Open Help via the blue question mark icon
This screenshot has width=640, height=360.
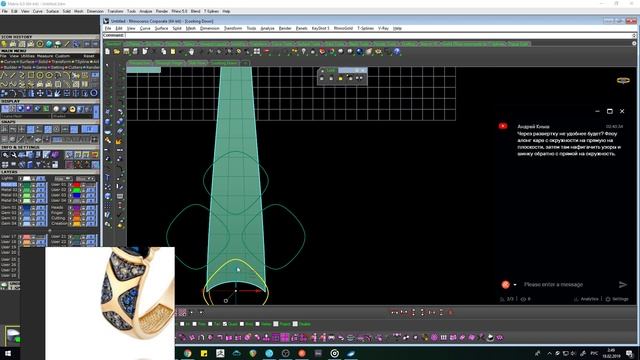point(397,51)
